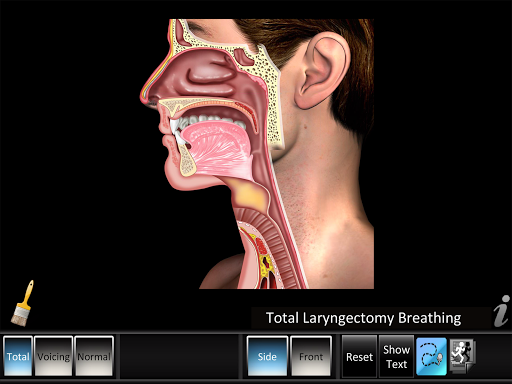Click the running figure exit icon
512x384 pixels.
coord(463,355)
